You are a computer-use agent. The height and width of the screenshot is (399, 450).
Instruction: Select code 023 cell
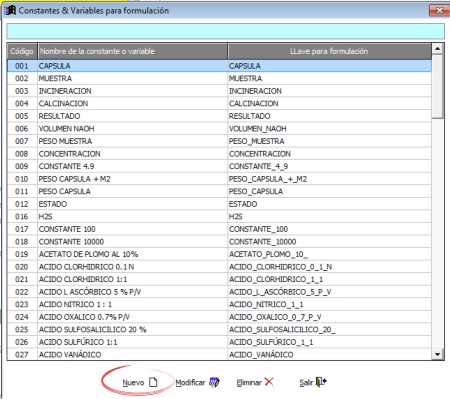(x=22, y=304)
